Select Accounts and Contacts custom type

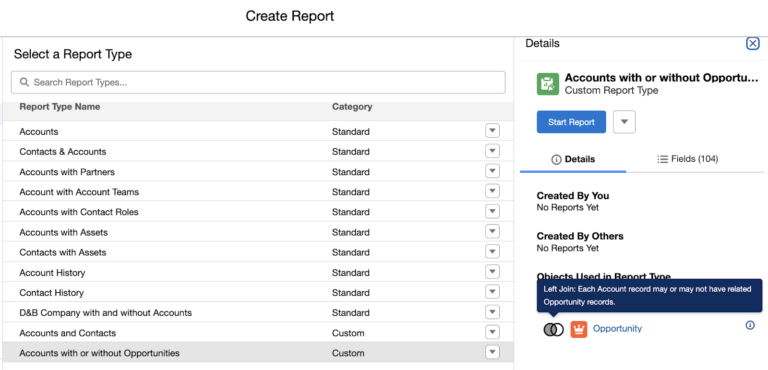click(68, 333)
